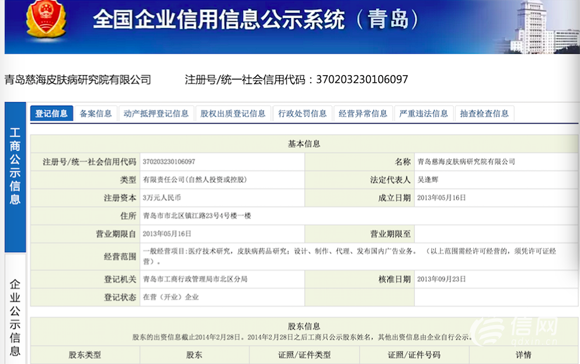This screenshot has height=364, width=580.
Task: Click the header title 全国企业信用信息公示系统
Action: [x=219, y=19]
